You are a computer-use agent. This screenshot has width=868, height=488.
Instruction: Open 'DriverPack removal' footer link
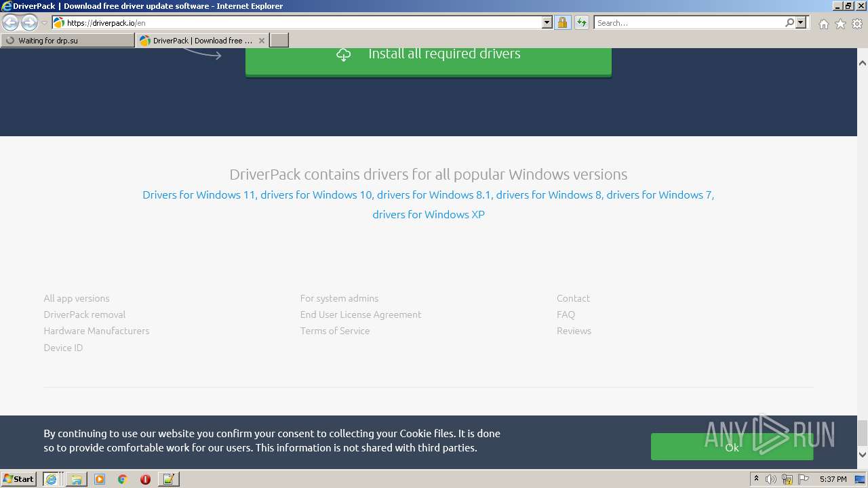[85, 314]
